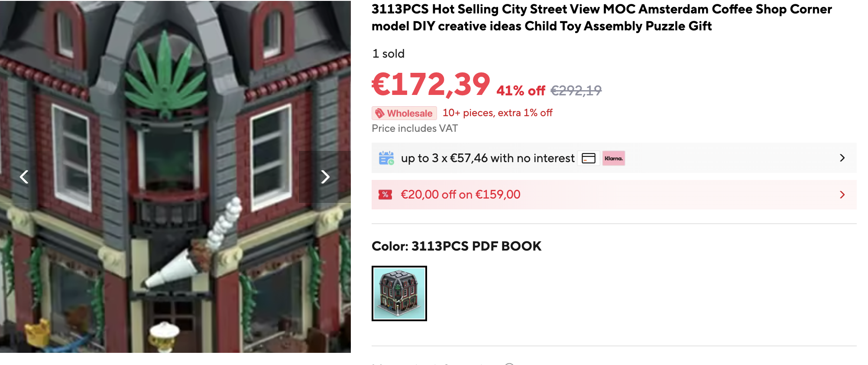Viewport: 868px width, 365px height.
Task: Click the Price includes VAT note
Action: 415,128
